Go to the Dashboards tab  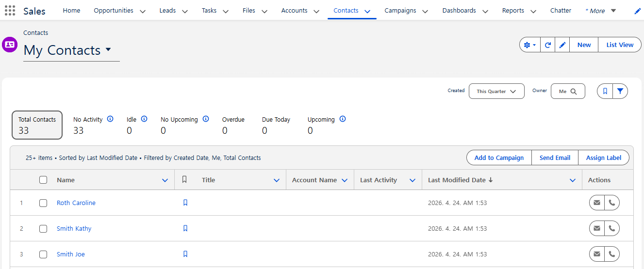coord(459,11)
